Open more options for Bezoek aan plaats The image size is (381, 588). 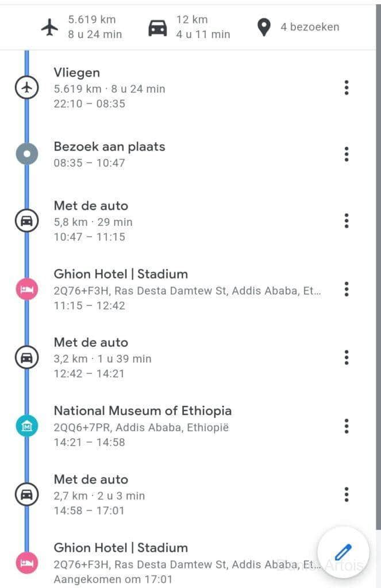346,154
